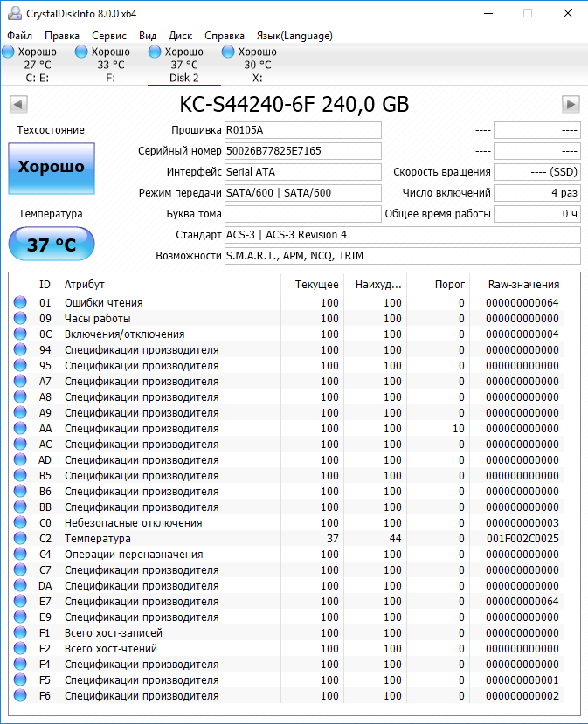The image size is (588, 724).
Task: Click Общее время работы value 0 ч
Action: 537,214
